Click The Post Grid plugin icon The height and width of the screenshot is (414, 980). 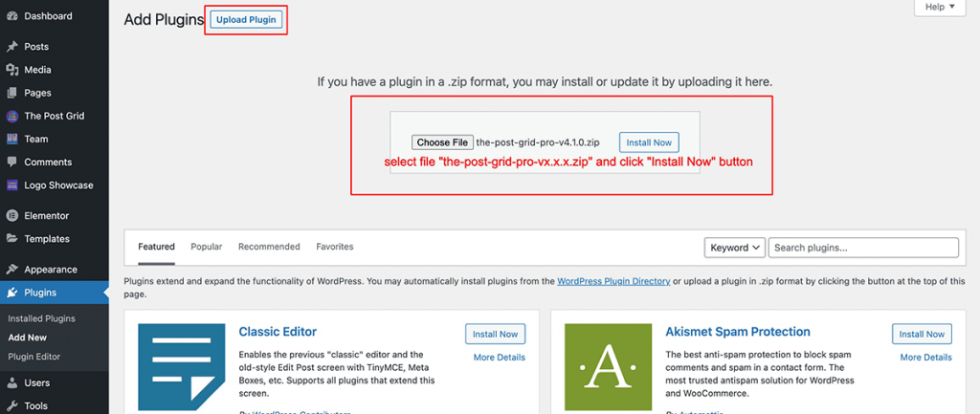click(x=11, y=116)
